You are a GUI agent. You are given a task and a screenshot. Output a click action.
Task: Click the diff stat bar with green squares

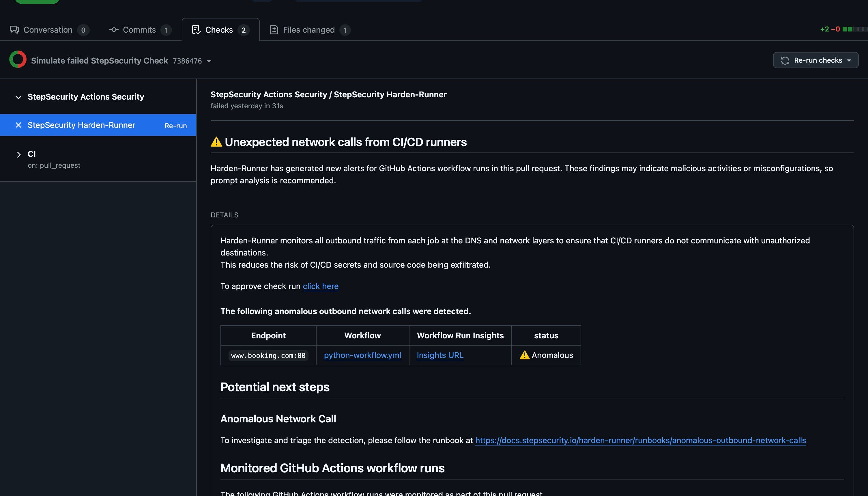click(855, 29)
